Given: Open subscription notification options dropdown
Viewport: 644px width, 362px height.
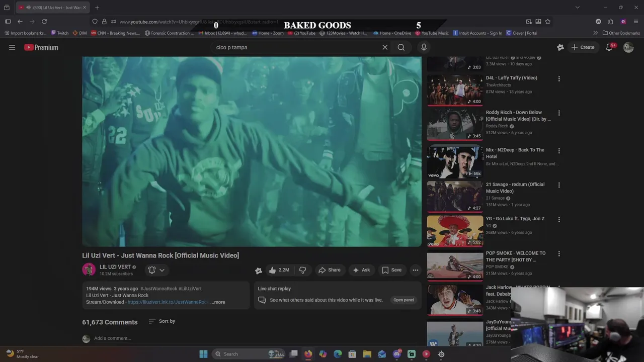Looking at the screenshot, I should click(156, 270).
